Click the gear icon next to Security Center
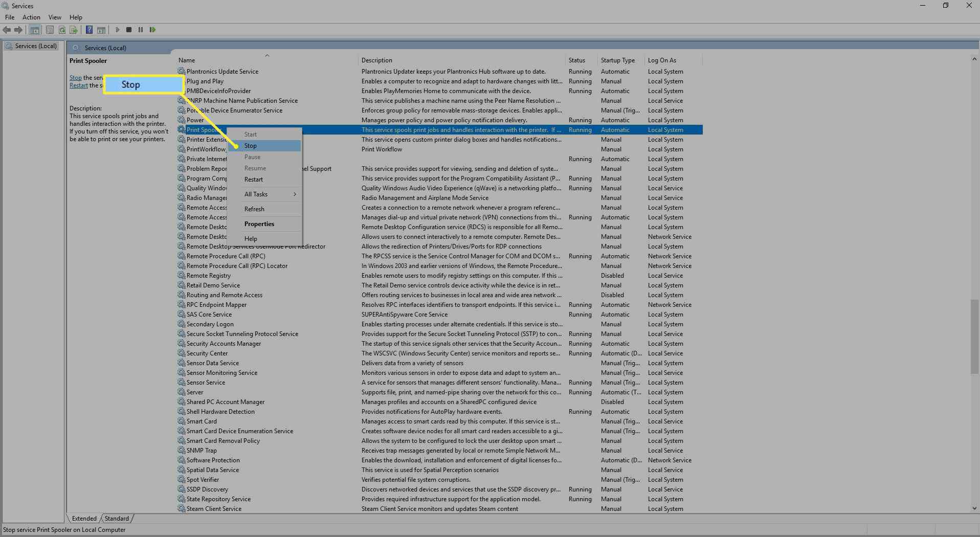Viewport: 980px width, 537px height. tap(181, 353)
